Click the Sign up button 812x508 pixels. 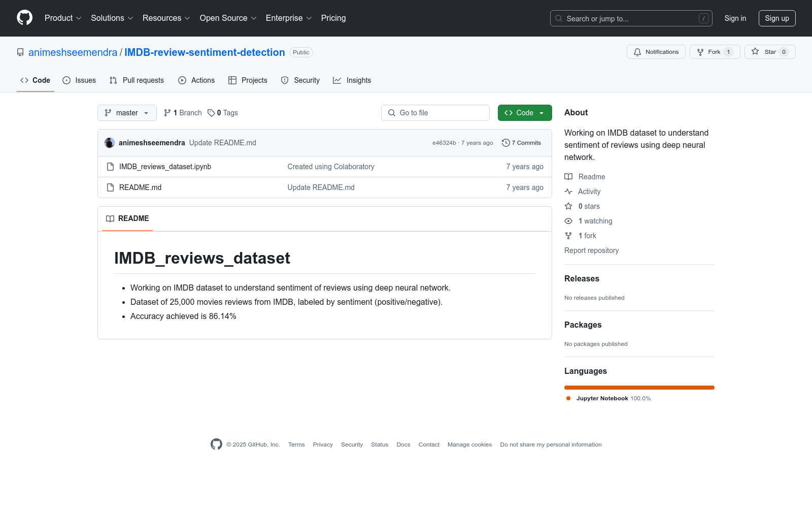click(x=777, y=18)
